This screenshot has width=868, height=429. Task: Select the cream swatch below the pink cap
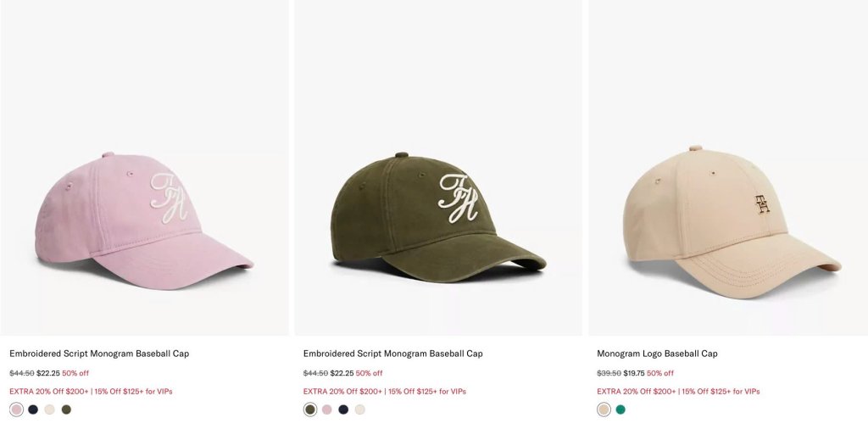coord(50,409)
